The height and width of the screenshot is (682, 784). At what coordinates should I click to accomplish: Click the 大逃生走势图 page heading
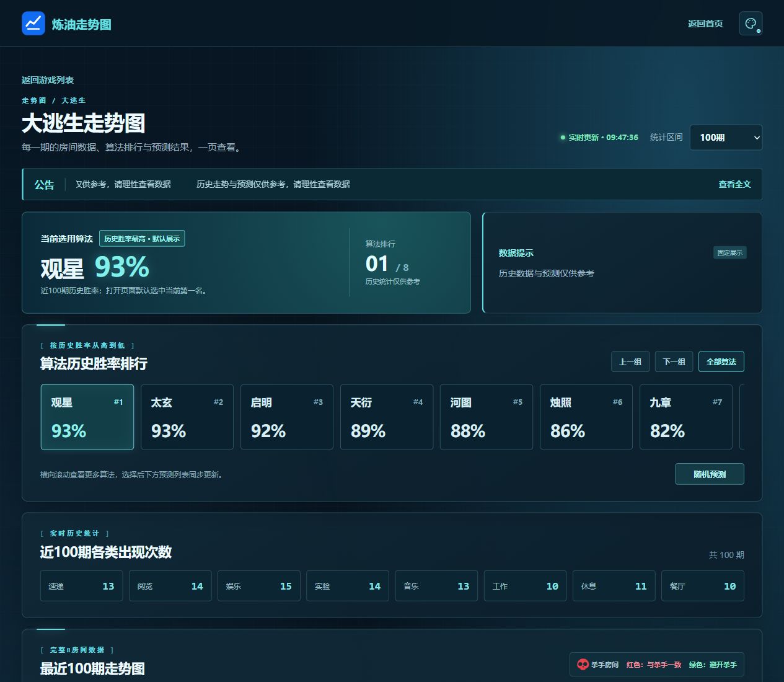[x=84, y=123]
